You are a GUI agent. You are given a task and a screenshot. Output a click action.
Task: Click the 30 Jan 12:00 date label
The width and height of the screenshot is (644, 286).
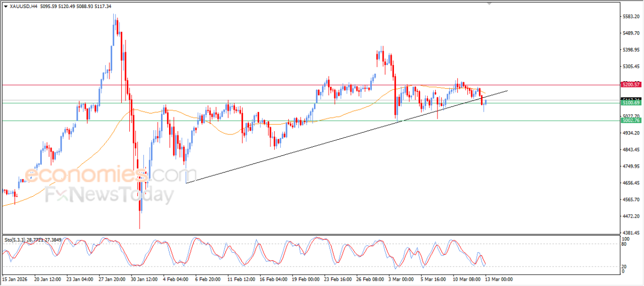pyautogui.click(x=143, y=280)
